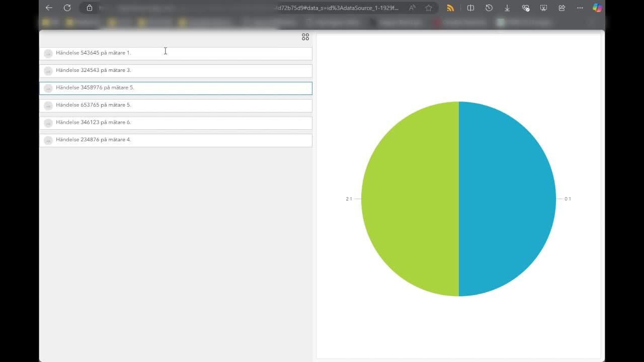644x362 pixels.
Task: Open split screen view icon
Action: (x=470, y=8)
